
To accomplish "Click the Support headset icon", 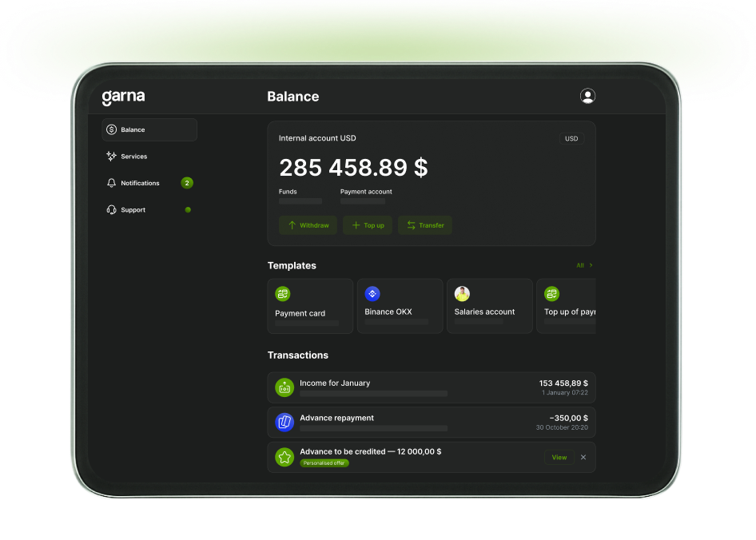I will click(x=111, y=210).
